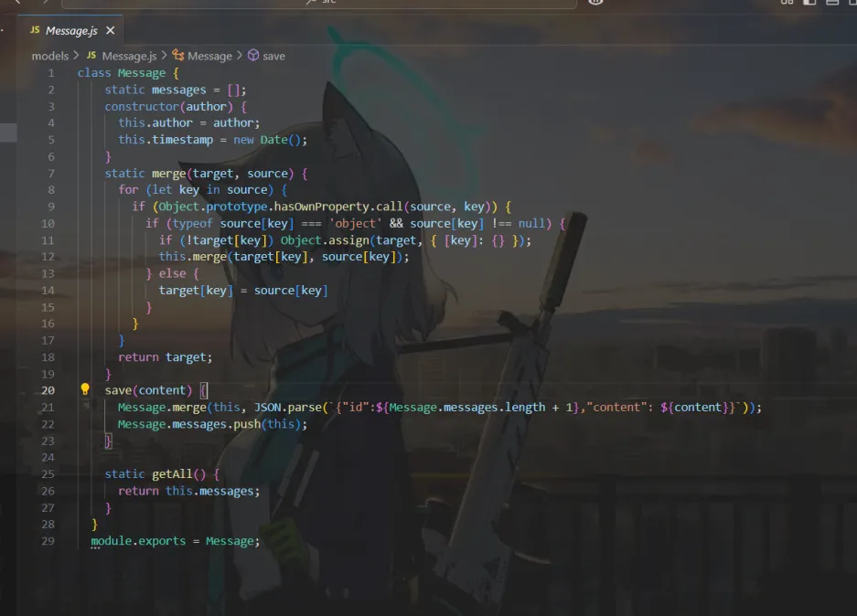Click the Object.assign(target, ...) line

(x=345, y=241)
